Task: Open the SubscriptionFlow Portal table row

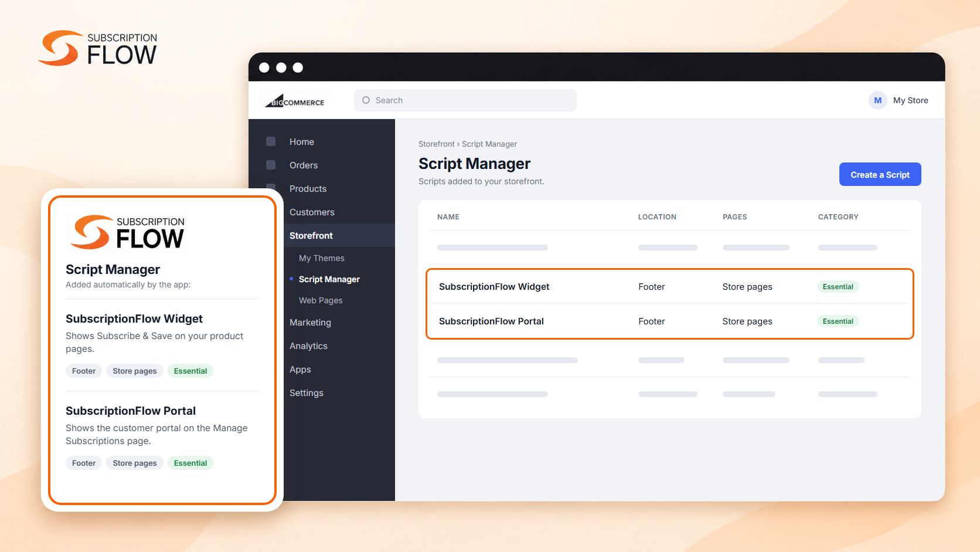Action: [669, 321]
